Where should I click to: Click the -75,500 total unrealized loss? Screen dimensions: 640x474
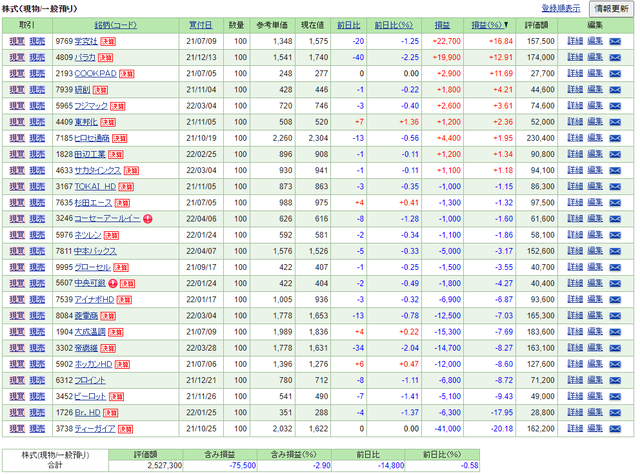(242, 465)
